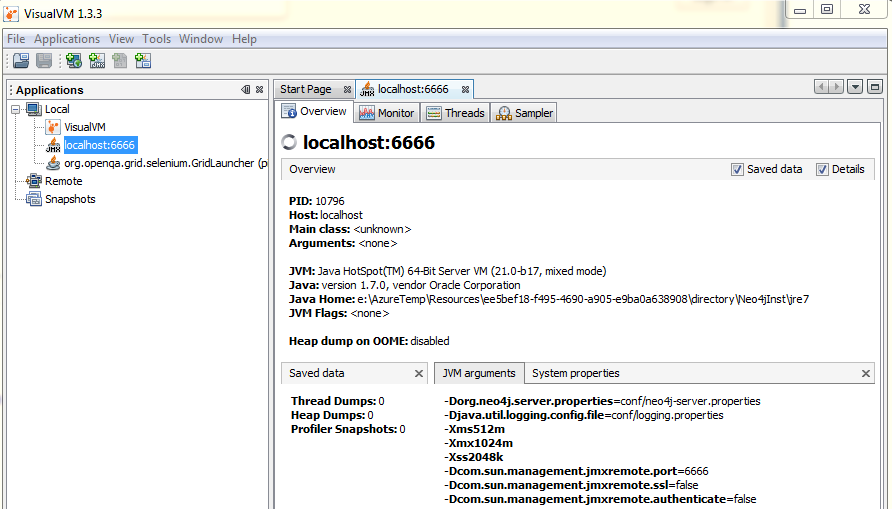Click the Load Snapshot toolbar icon
Screen dimensions: 892x509
point(21,61)
